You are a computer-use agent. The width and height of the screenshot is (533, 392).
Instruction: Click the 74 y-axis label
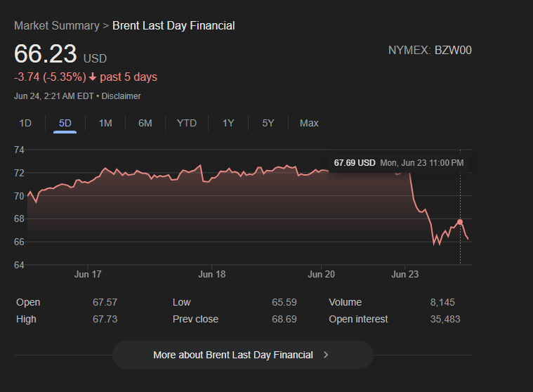19,150
